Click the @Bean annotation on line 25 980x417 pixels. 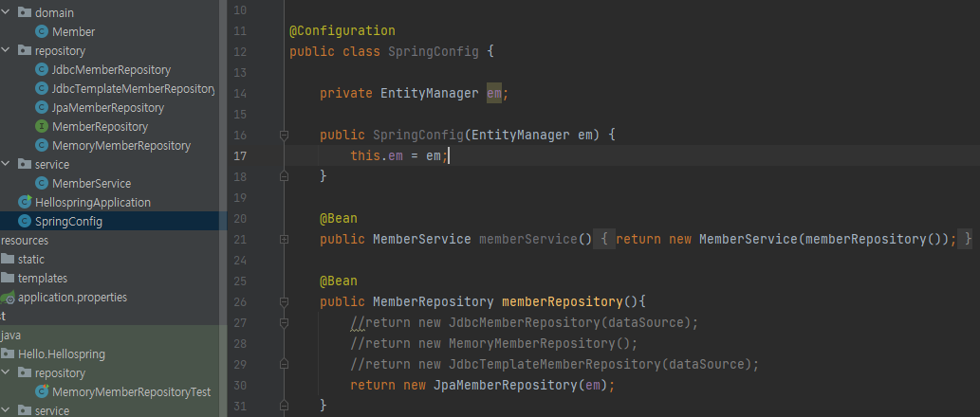[339, 281]
